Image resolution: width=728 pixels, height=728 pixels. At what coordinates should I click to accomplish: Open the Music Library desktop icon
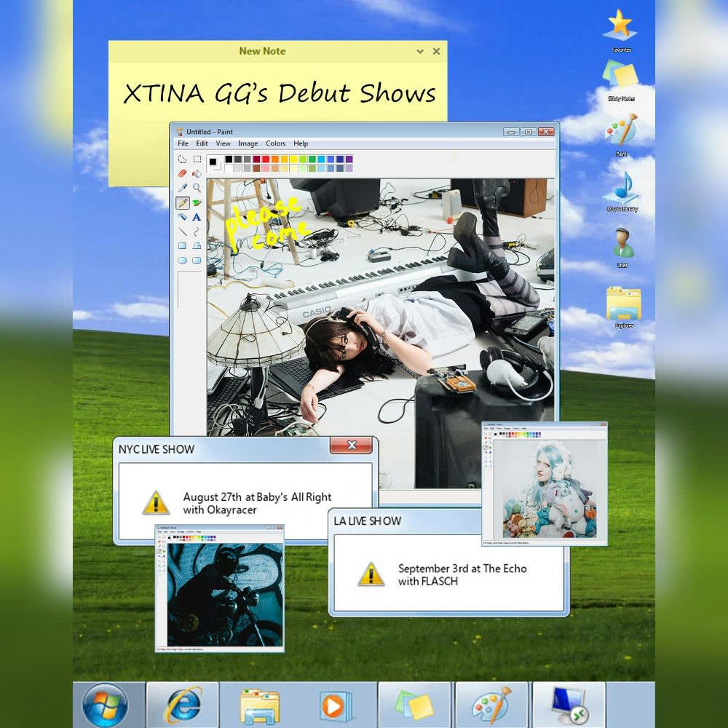[x=622, y=191]
